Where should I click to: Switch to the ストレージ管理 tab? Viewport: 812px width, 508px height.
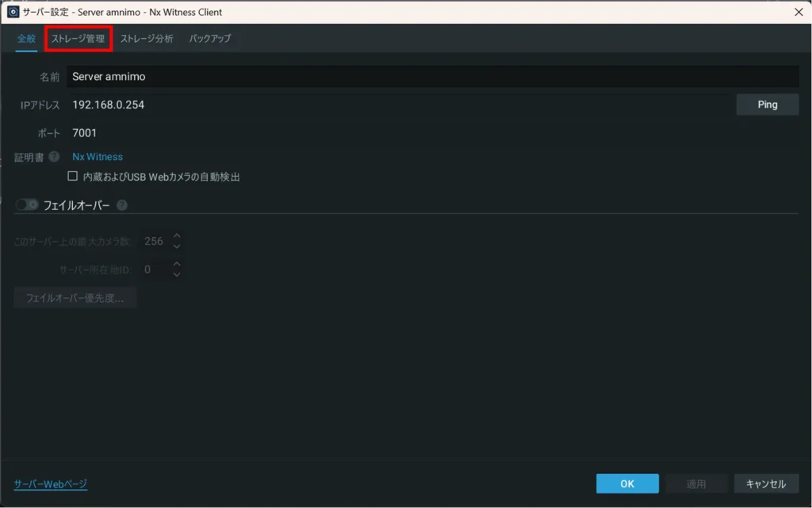tap(78, 38)
